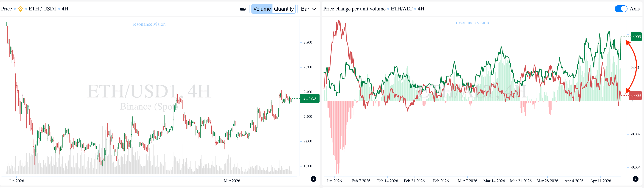Click the Apr 11 2026 date label

tap(601, 181)
